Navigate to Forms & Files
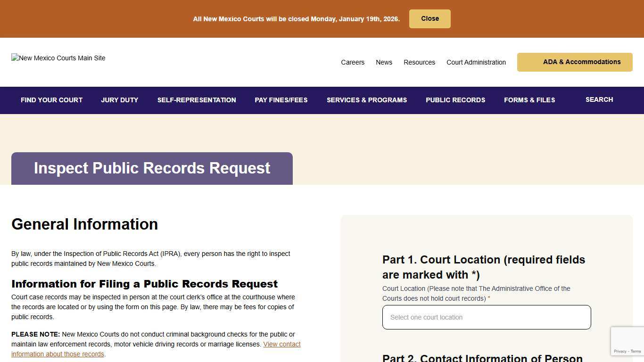The image size is (644, 362). (x=529, y=100)
